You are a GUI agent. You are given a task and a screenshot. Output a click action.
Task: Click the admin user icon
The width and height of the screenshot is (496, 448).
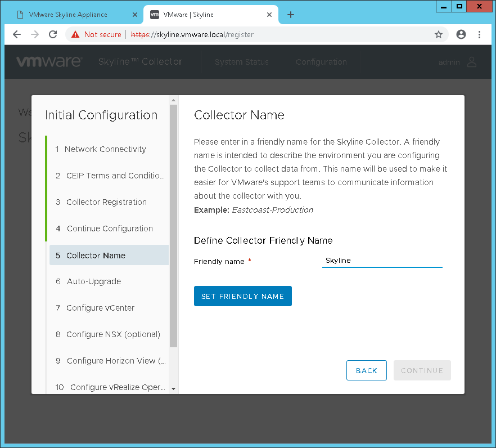click(472, 62)
